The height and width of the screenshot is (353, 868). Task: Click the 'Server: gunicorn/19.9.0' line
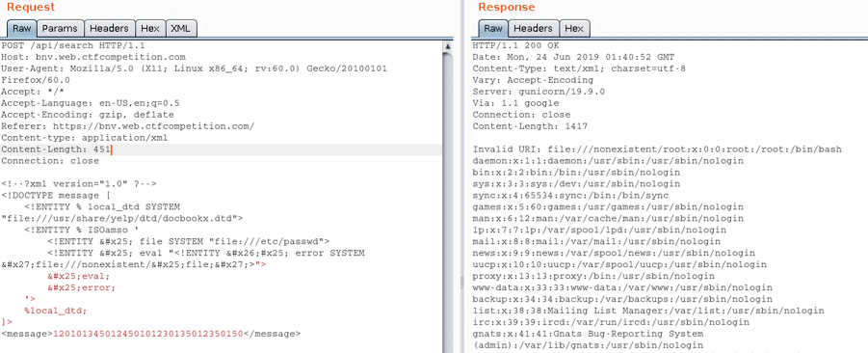tap(539, 92)
